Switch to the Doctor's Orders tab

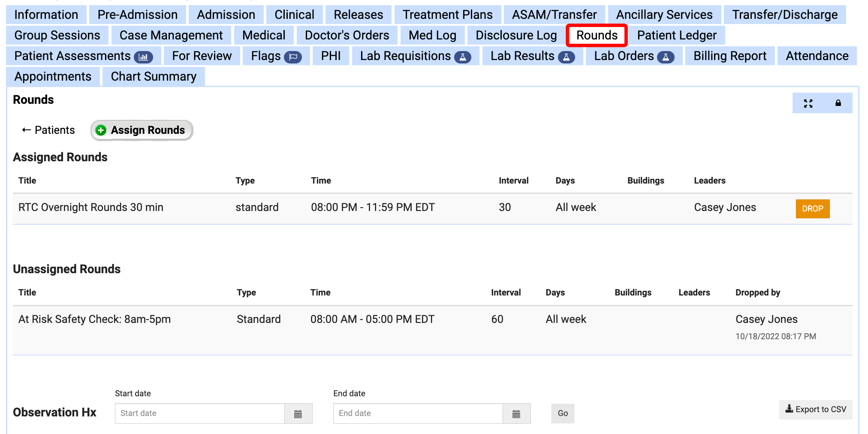[x=347, y=35]
